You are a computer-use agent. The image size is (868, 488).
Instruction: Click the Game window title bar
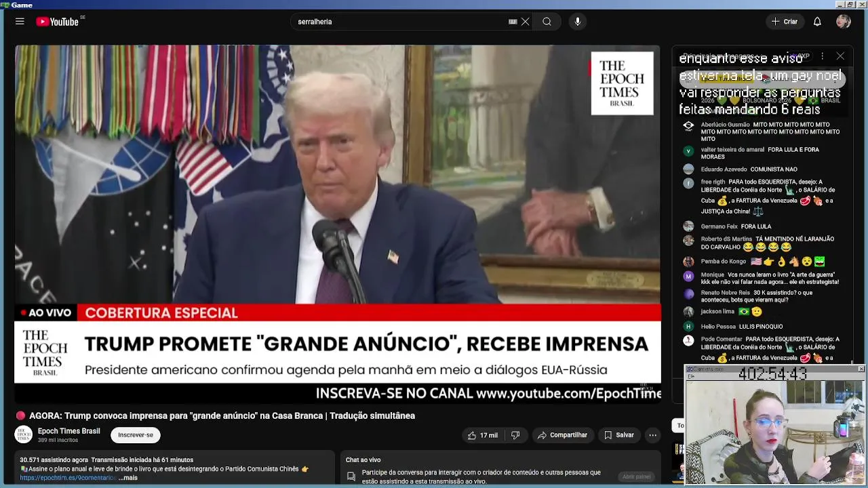pos(434,5)
